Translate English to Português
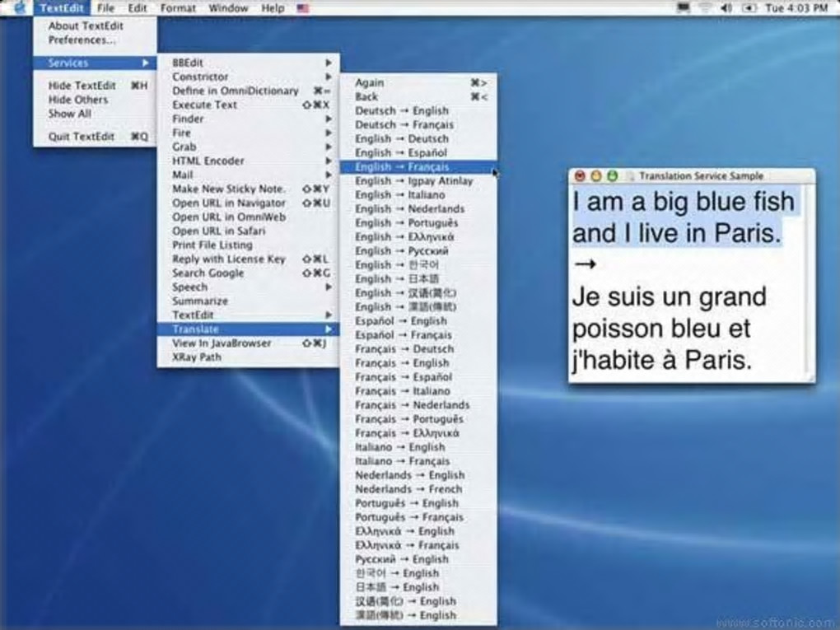840x630 pixels. [418, 223]
